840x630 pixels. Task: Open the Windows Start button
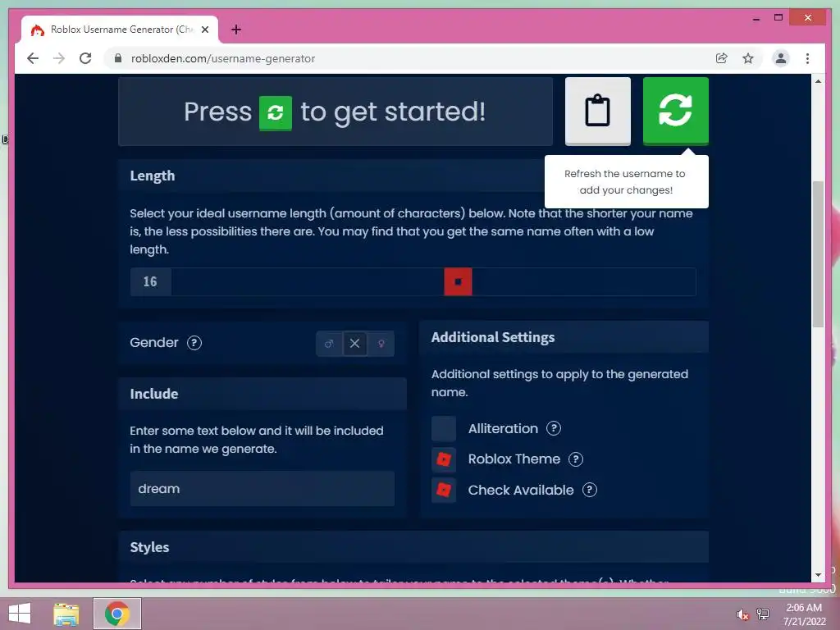point(20,614)
